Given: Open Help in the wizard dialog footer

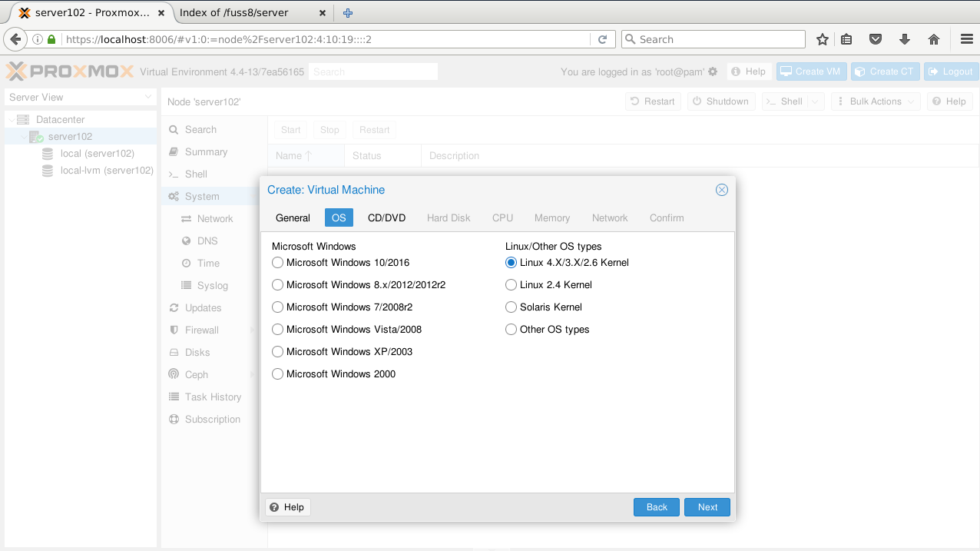Looking at the screenshot, I should point(287,507).
